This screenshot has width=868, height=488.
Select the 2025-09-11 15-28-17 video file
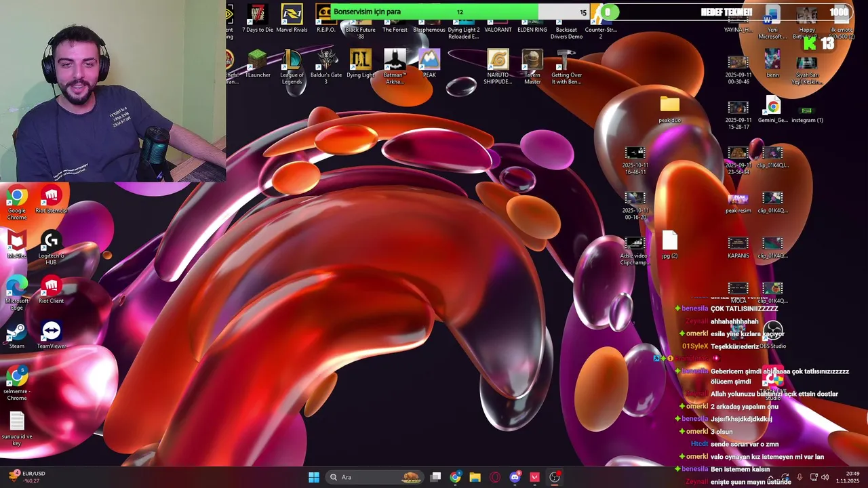click(x=738, y=115)
